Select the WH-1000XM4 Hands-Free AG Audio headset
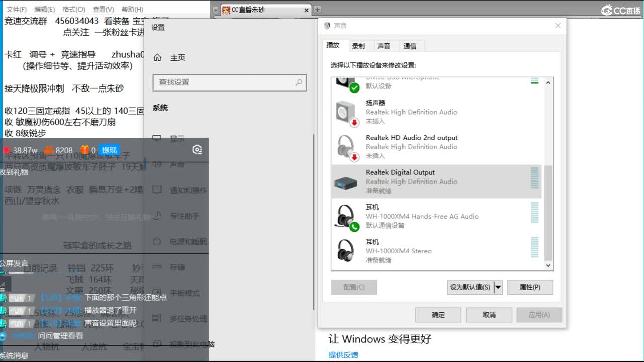The image size is (644, 362). pyautogui.click(x=437, y=216)
